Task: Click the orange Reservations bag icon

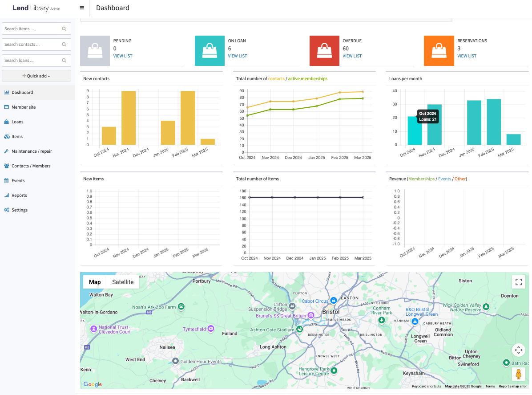Action: click(439, 51)
